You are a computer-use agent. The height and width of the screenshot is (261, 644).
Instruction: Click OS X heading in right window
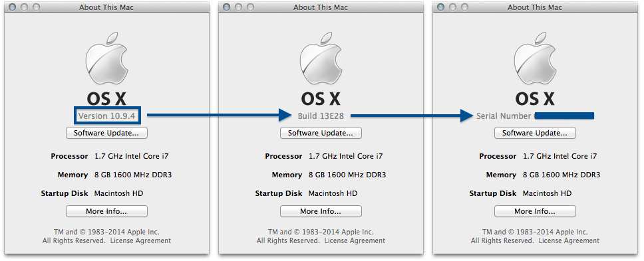tap(535, 99)
